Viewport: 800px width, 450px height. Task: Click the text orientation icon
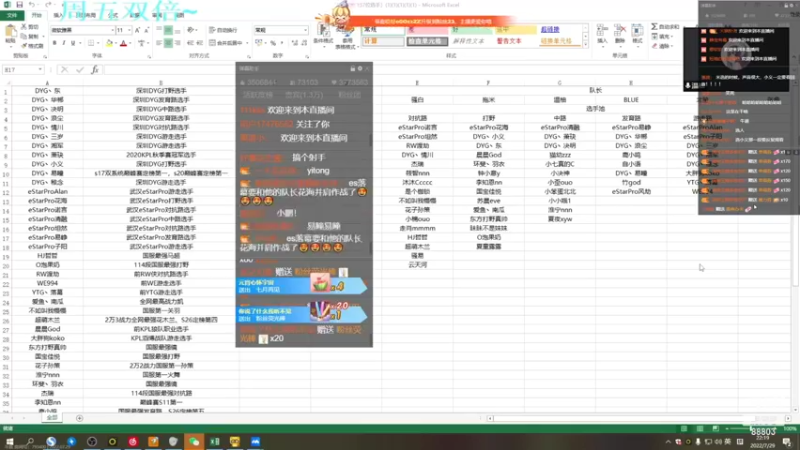(191, 30)
